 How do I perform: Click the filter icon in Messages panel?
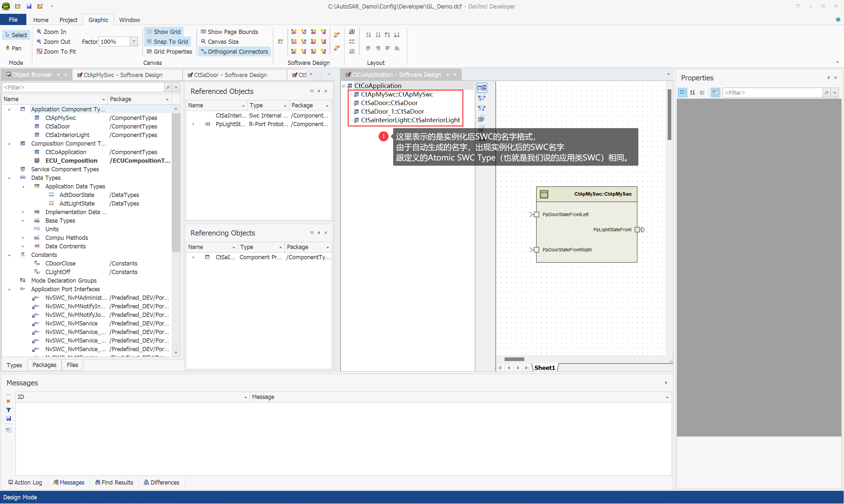(9, 410)
